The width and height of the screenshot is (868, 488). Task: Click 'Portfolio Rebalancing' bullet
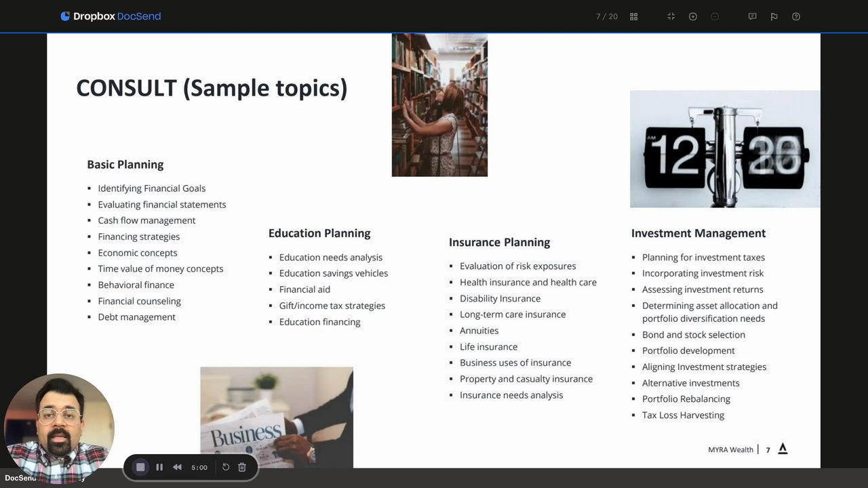(x=686, y=399)
